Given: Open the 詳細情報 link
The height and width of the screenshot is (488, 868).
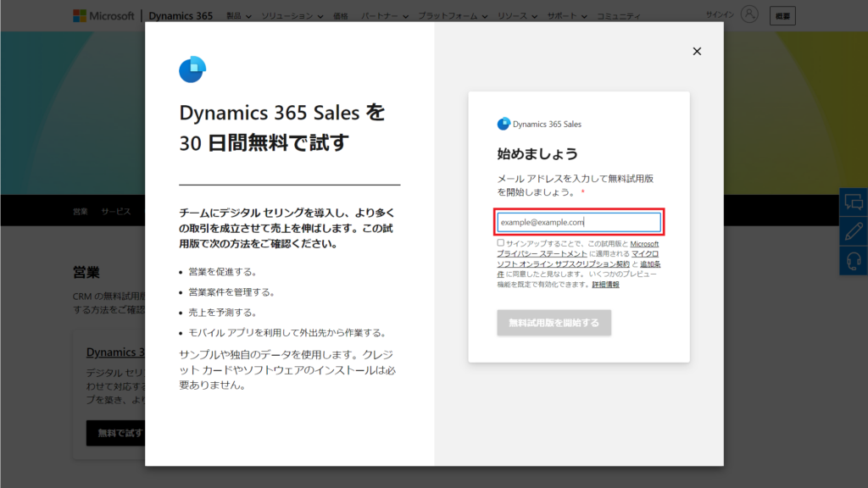Looking at the screenshot, I should (605, 285).
